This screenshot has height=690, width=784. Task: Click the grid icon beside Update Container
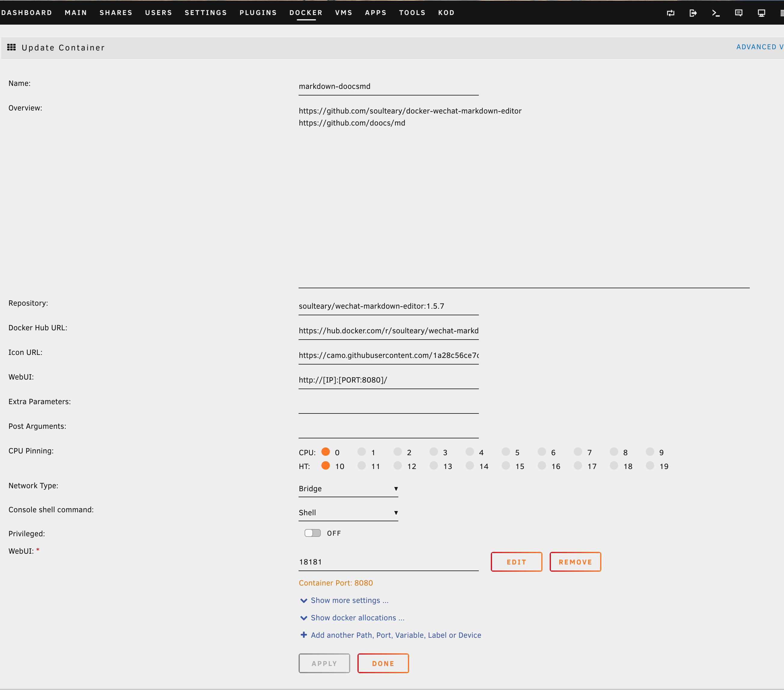click(11, 47)
